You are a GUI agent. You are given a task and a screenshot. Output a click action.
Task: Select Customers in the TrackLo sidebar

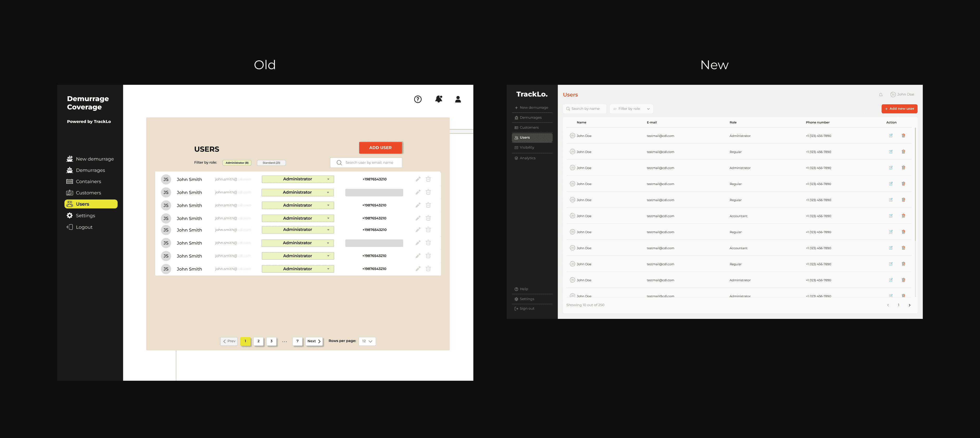pyautogui.click(x=529, y=127)
